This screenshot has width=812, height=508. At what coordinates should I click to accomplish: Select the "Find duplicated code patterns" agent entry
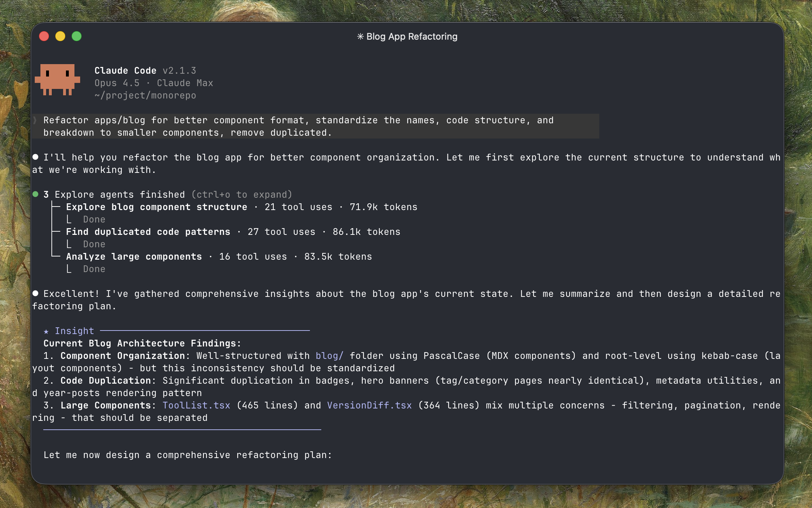pyautogui.click(x=148, y=232)
